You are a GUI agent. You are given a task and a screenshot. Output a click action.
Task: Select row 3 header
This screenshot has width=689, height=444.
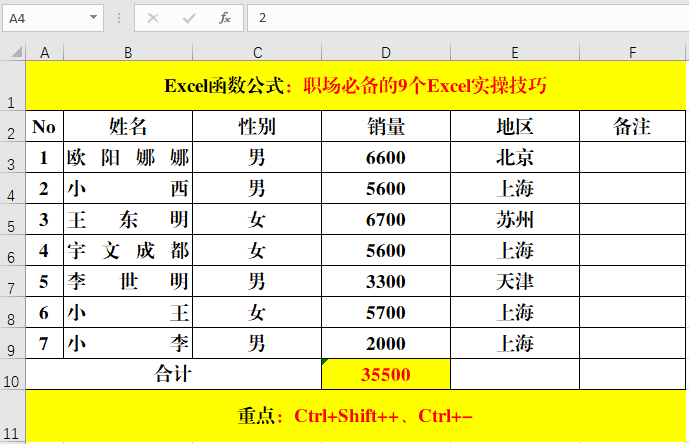coord(12,157)
